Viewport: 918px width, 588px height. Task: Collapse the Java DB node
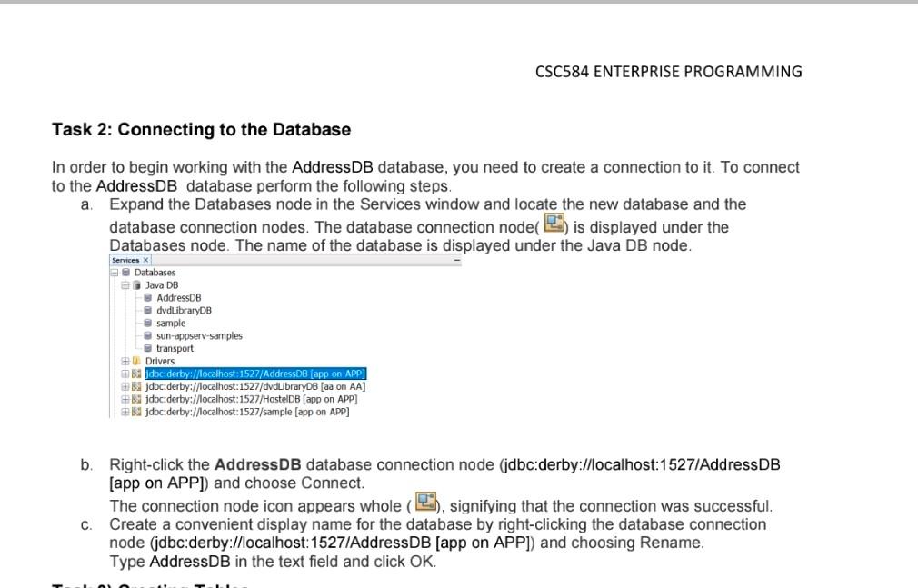tap(124, 285)
